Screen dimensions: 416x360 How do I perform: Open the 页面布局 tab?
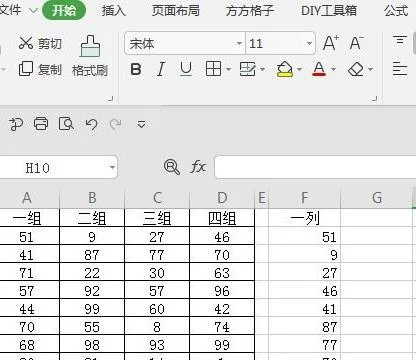(x=176, y=11)
